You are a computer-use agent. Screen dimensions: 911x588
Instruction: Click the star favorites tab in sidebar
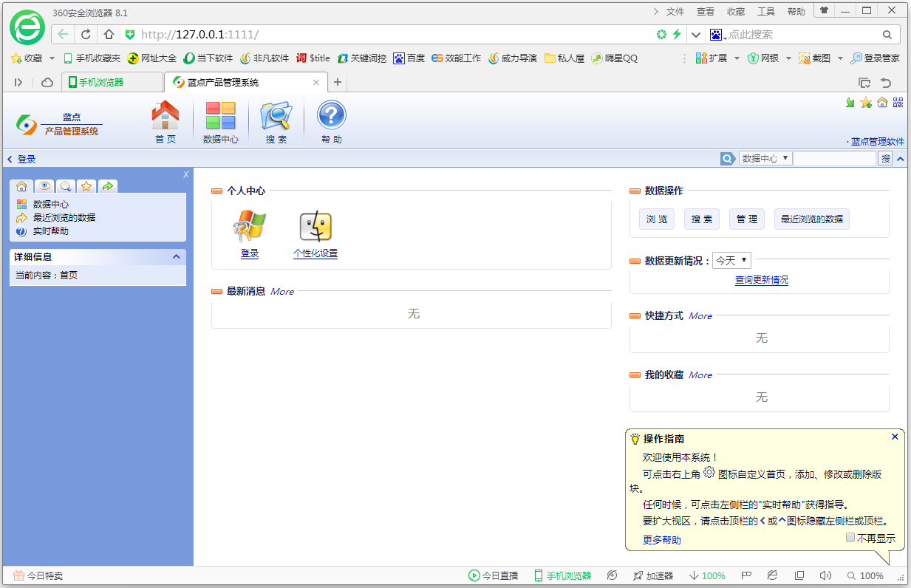(x=86, y=186)
